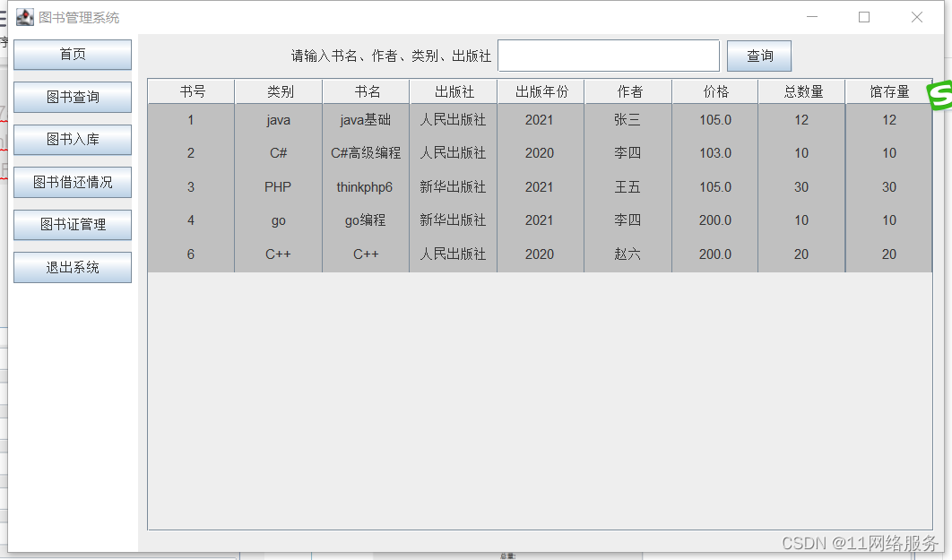Click book number 6 cell

[x=191, y=254]
